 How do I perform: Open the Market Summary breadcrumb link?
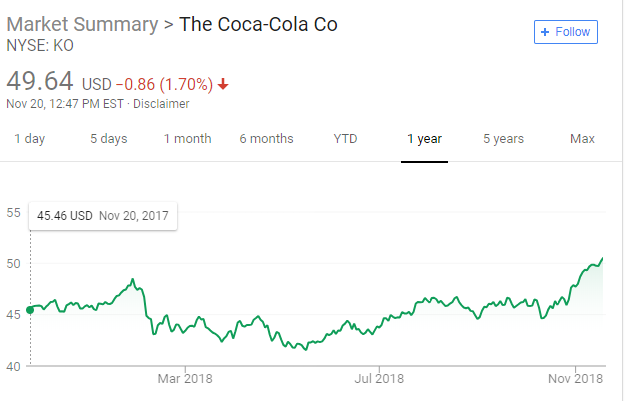82,24
